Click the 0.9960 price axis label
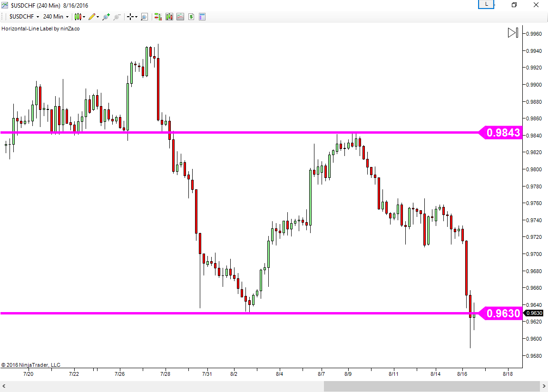 click(x=534, y=34)
